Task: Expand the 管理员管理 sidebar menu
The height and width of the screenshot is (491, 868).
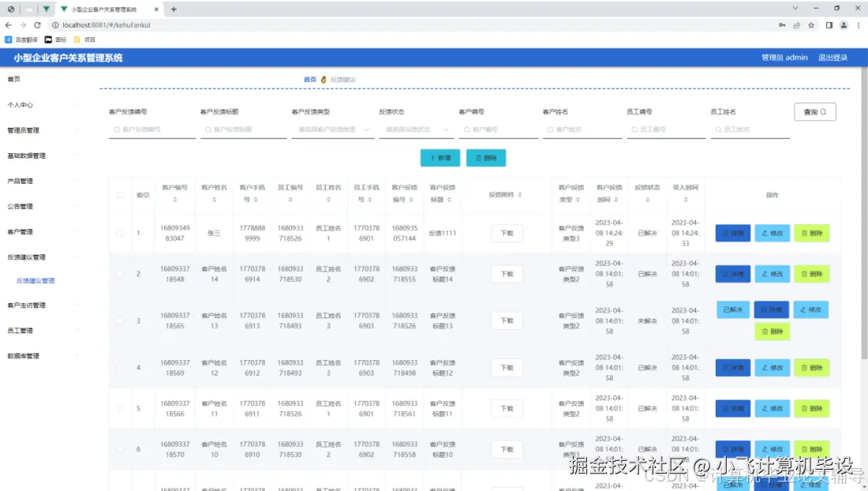Action: click(x=43, y=130)
